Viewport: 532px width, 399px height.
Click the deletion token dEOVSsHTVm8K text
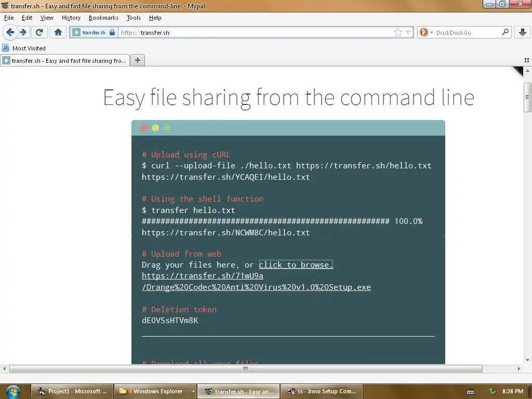coord(170,320)
